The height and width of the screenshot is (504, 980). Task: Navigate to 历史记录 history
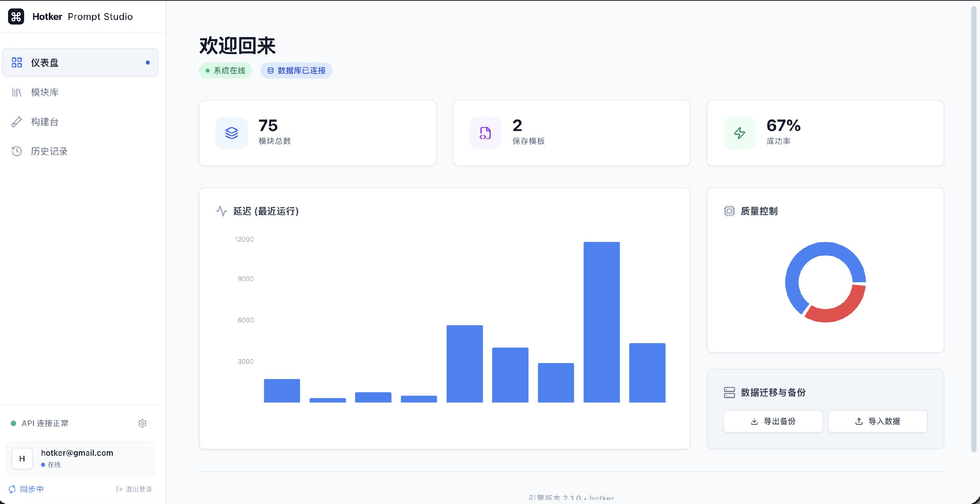coord(49,151)
